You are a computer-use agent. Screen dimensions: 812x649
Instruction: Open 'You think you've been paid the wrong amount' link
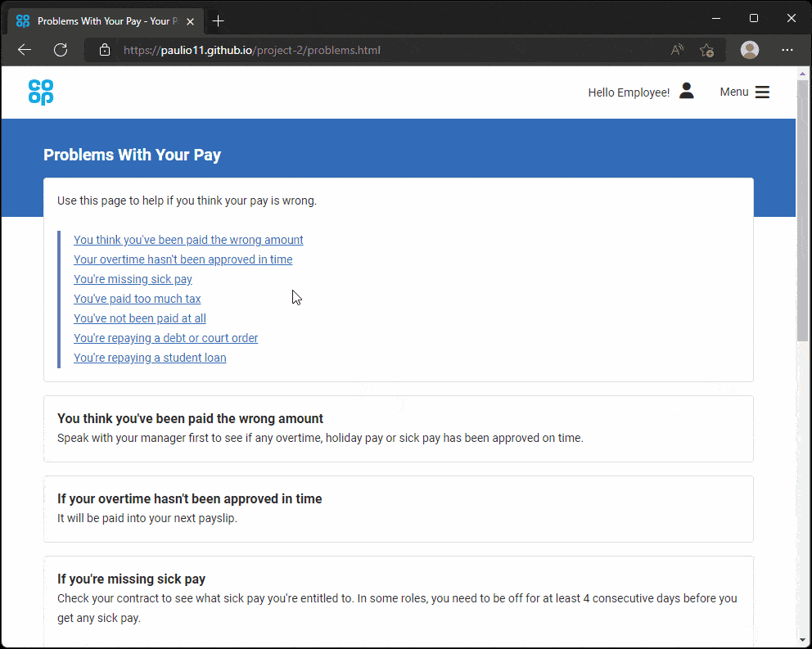(188, 240)
